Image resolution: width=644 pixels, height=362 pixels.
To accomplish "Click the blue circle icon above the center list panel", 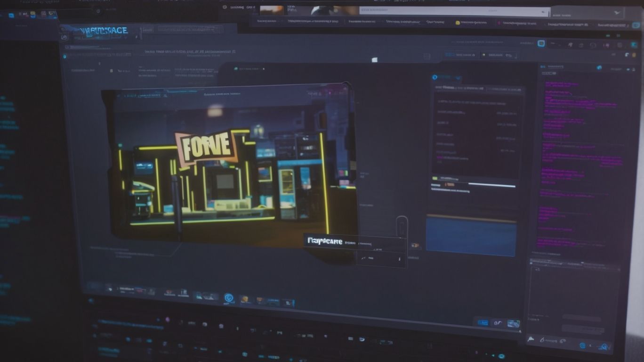I will point(435,77).
